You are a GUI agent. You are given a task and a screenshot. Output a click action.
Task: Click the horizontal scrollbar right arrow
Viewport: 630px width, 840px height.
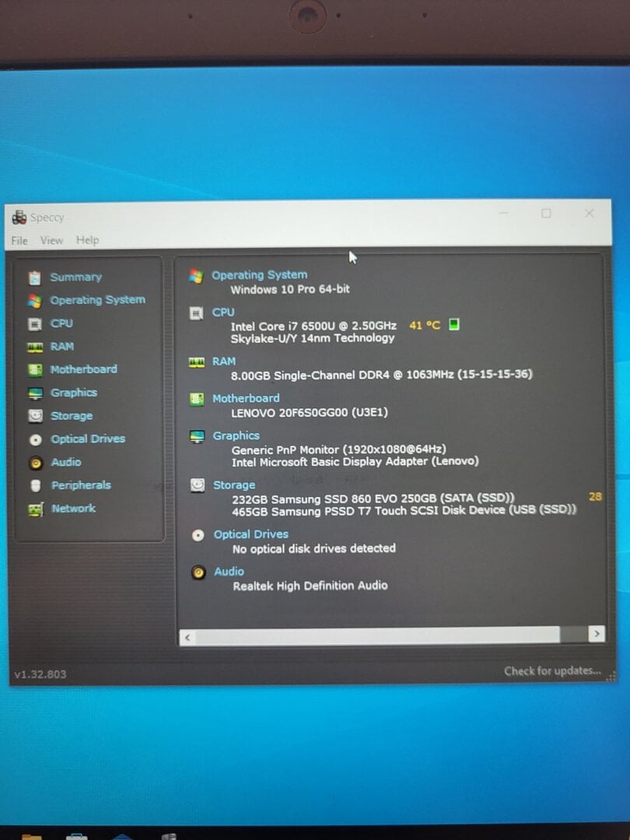pos(597,634)
